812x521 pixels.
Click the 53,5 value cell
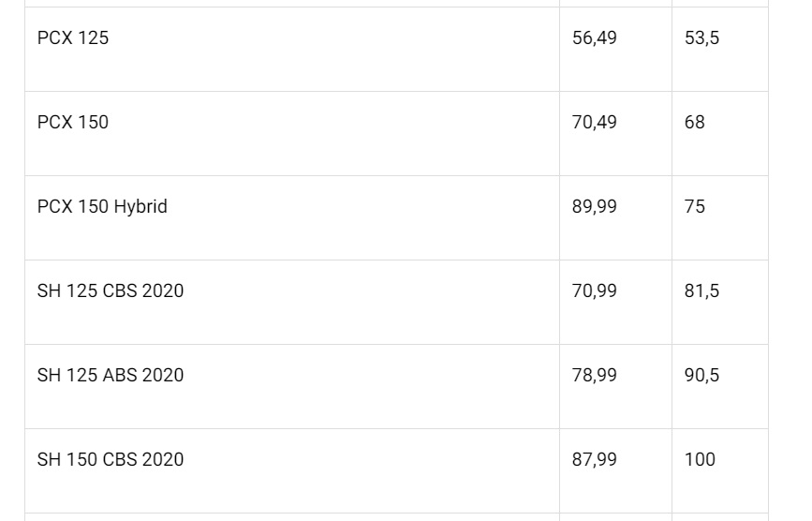click(x=701, y=38)
